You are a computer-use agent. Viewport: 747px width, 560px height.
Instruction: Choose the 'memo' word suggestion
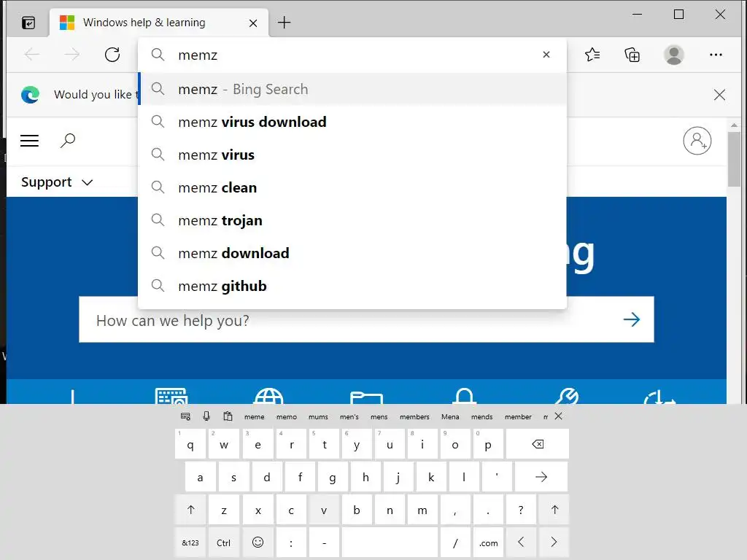(x=287, y=416)
